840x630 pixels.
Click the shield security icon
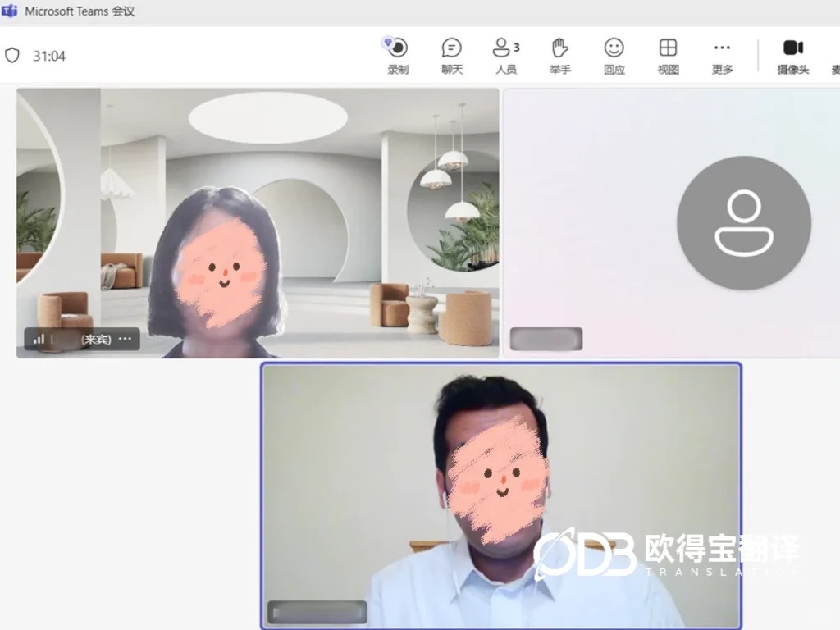point(12,55)
